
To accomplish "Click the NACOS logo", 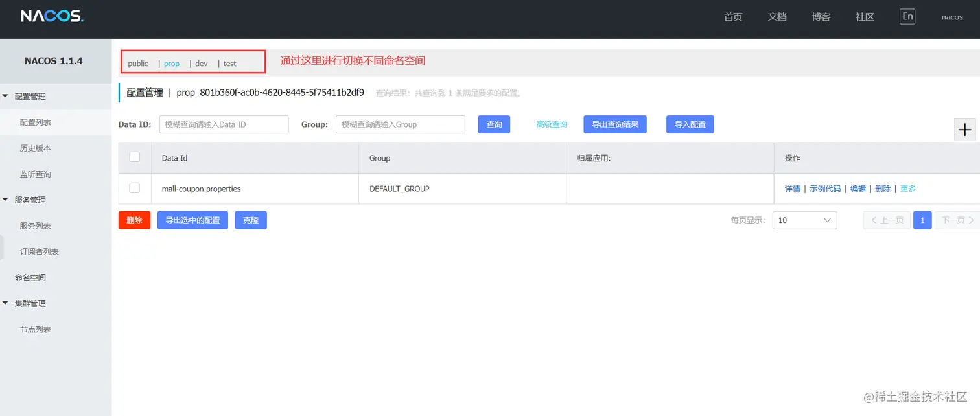I will [x=52, y=17].
